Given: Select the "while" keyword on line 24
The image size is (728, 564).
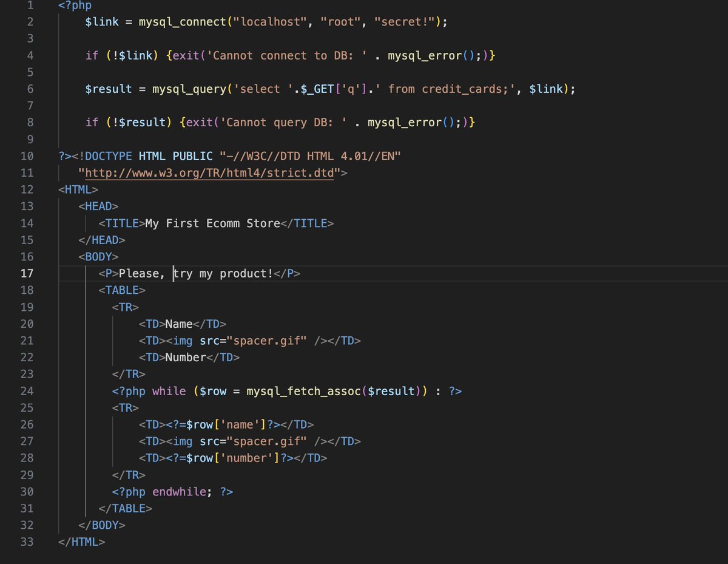Looking at the screenshot, I should (x=169, y=391).
